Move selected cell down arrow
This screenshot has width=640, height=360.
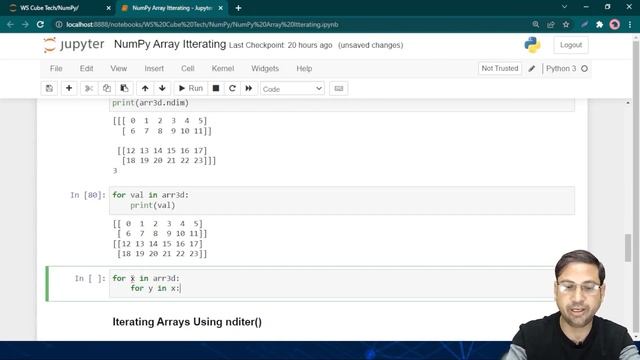click(162, 89)
